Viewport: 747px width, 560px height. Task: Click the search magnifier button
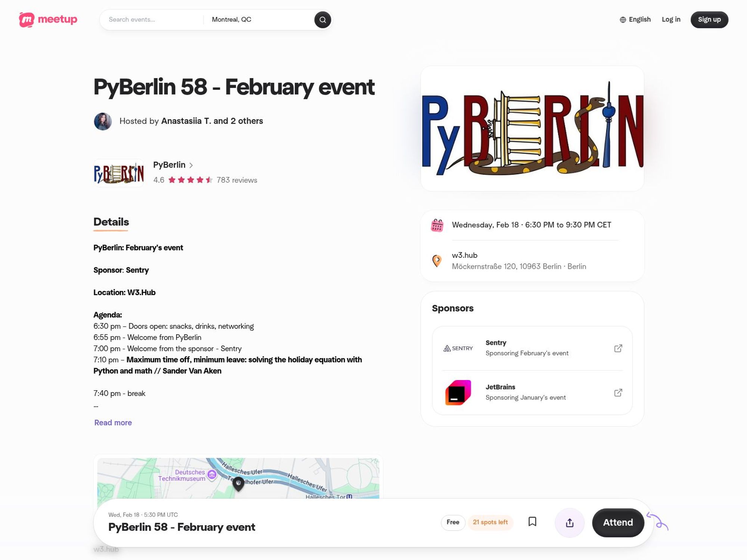(x=322, y=19)
